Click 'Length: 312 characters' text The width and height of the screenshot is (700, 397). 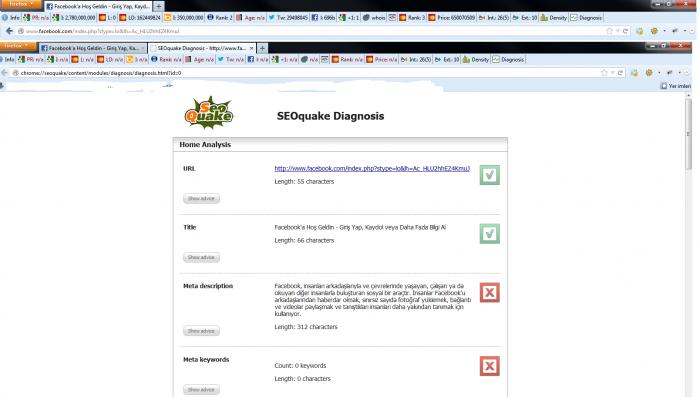point(306,327)
